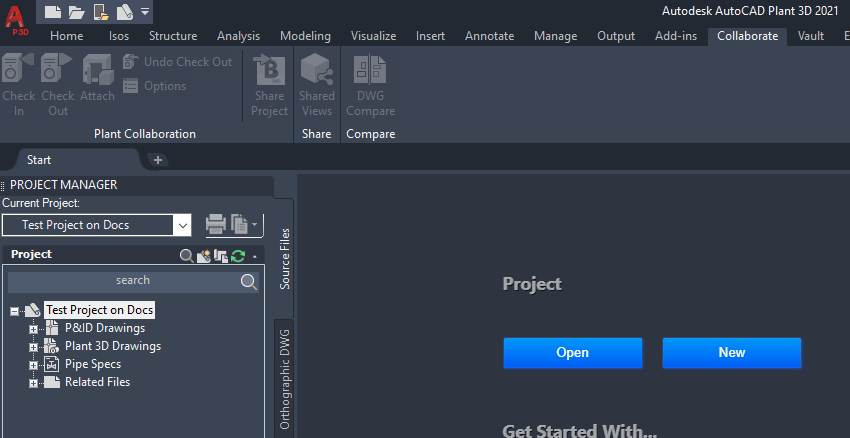Open the Manage ribbon tab
Viewport: 850px width, 438px height.
click(x=555, y=36)
